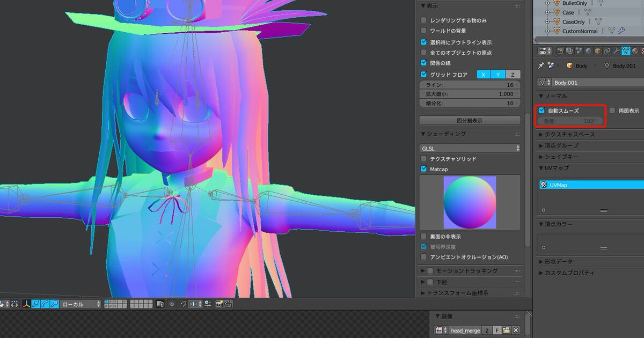Open the World properties globe icon
This screenshot has width=644, height=338.
point(588,51)
